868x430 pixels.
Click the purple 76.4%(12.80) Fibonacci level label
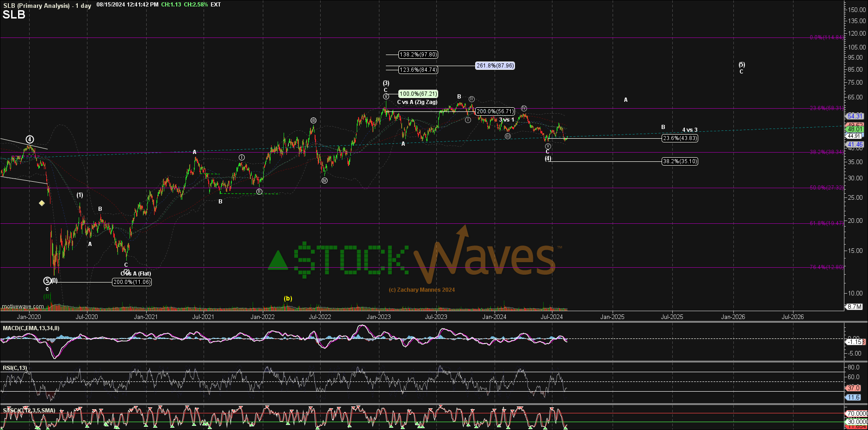pyautogui.click(x=826, y=267)
